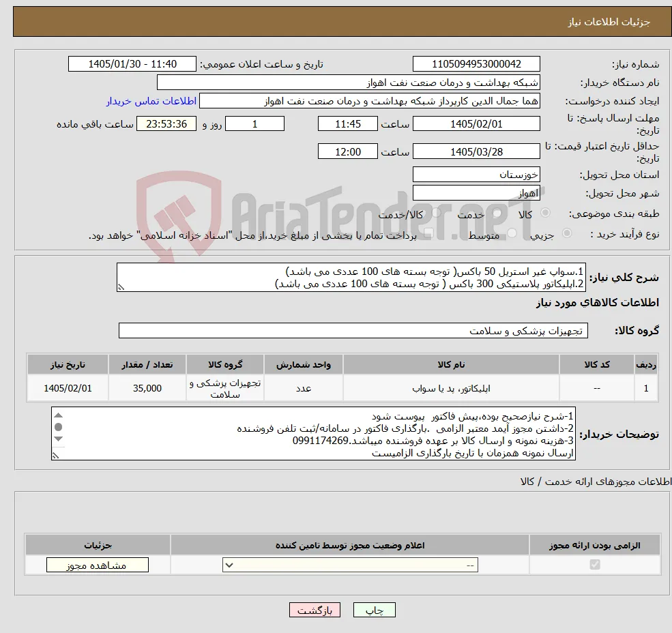Click the city field اهواز

coord(476,193)
